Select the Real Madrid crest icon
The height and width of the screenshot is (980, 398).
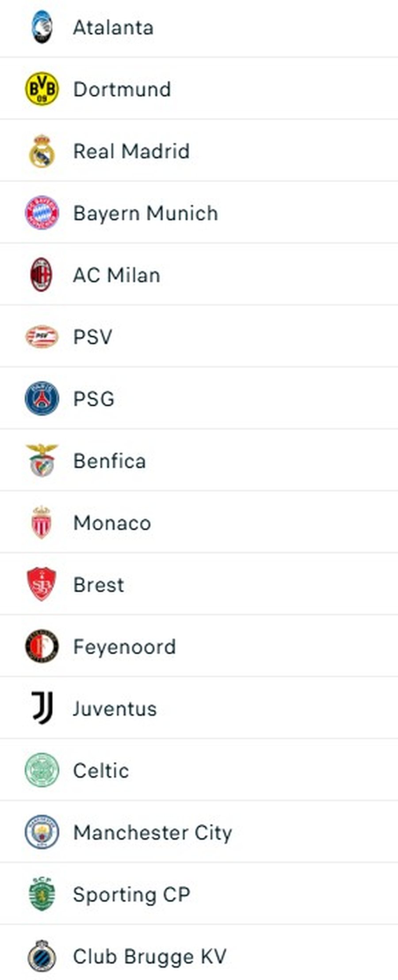tap(42, 151)
